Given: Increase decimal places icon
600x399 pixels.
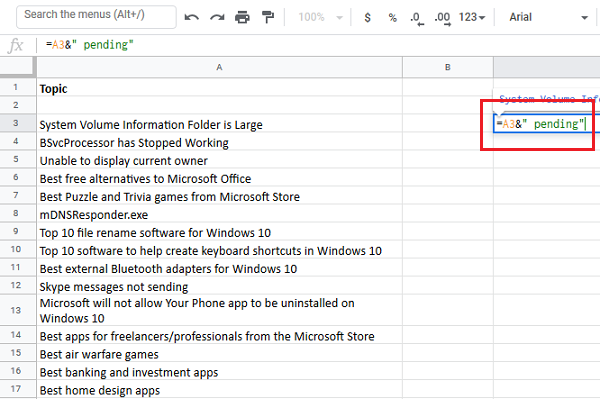Looking at the screenshot, I should click(442, 18).
